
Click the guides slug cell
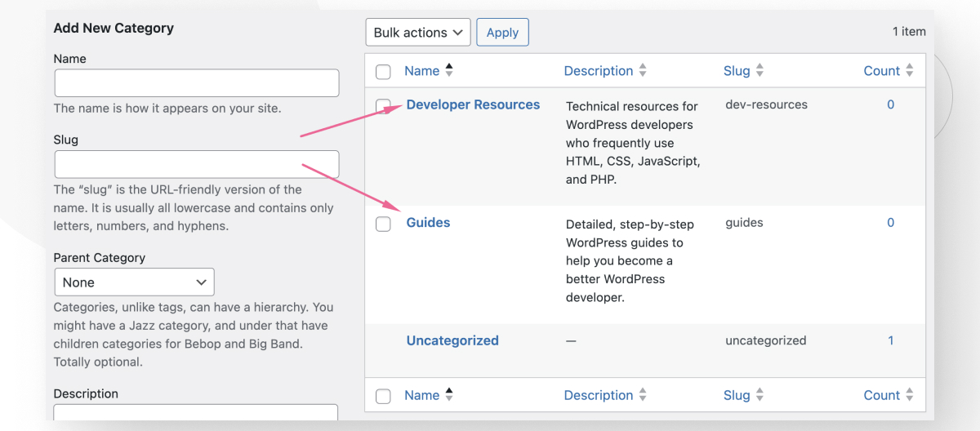pos(744,222)
